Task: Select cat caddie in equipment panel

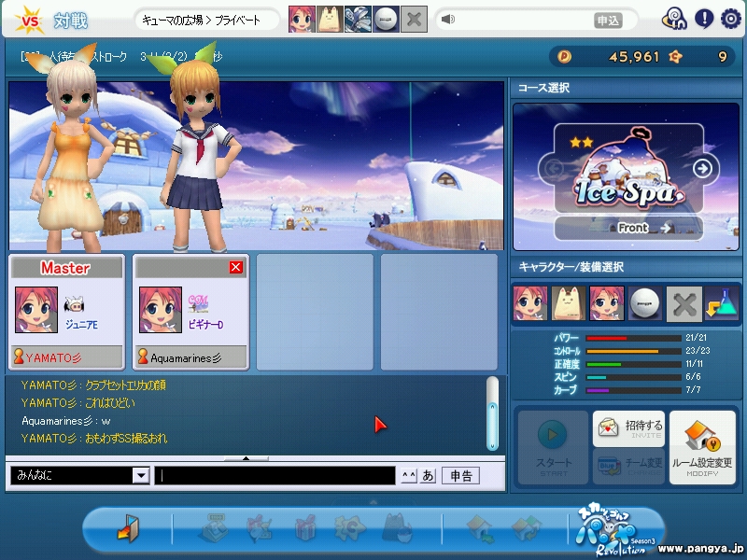Action: [569, 303]
